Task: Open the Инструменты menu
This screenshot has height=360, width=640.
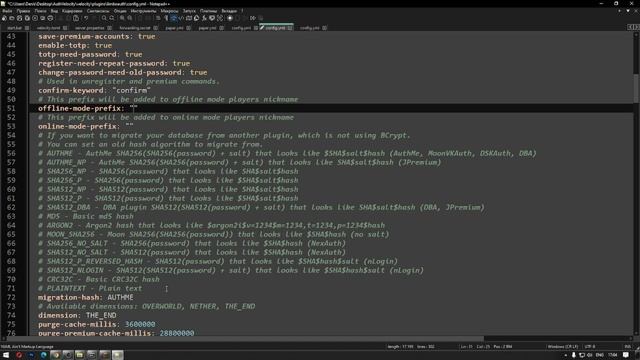Action: [143, 11]
